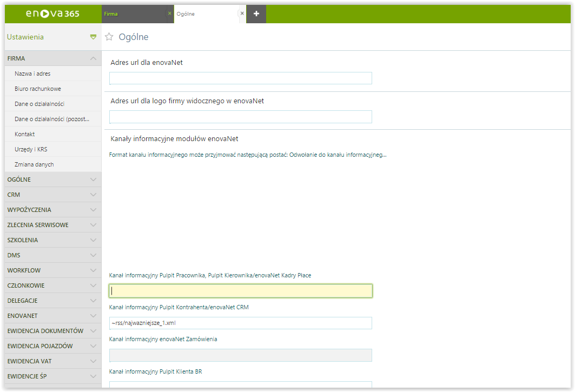This screenshot has width=575, height=392.
Task: Select Zmiana danych in sidebar
Action: (x=34, y=164)
